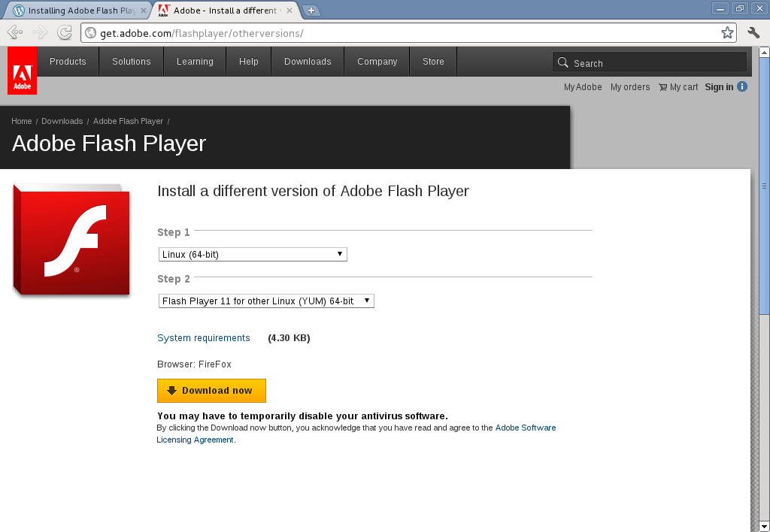Close the Adobe Install a different tab
Image resolution: width=770 pixels, height=532 pixels.
tap(290, 11)
